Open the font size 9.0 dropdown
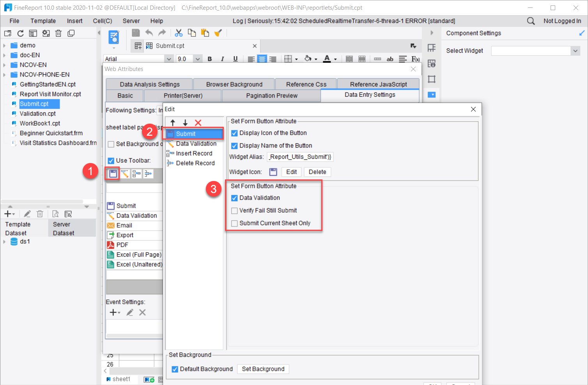 [198, 59]
